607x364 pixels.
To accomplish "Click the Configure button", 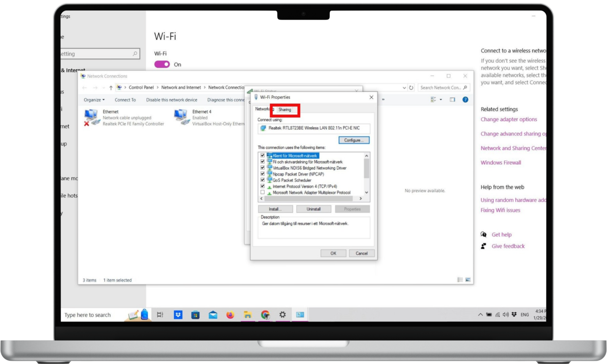I will point(354,140).
